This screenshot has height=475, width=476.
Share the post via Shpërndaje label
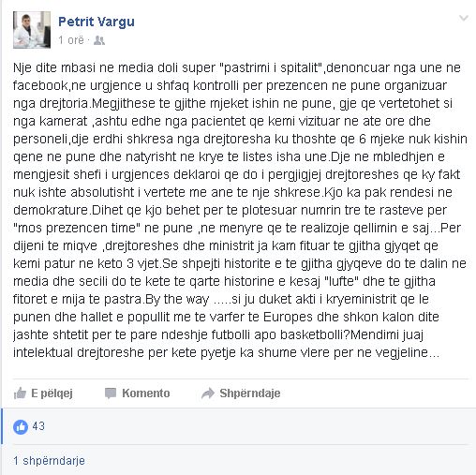pos(250,393)
